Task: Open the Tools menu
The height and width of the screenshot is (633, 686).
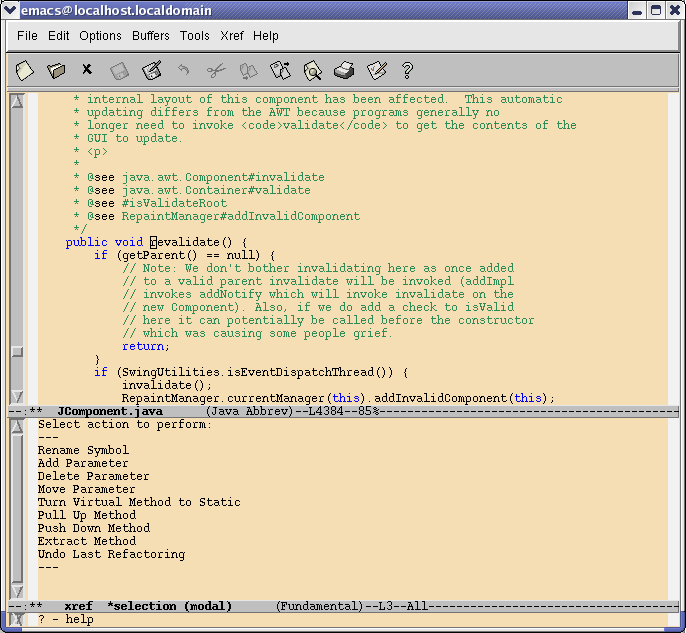Action: [x=195, y=35]
